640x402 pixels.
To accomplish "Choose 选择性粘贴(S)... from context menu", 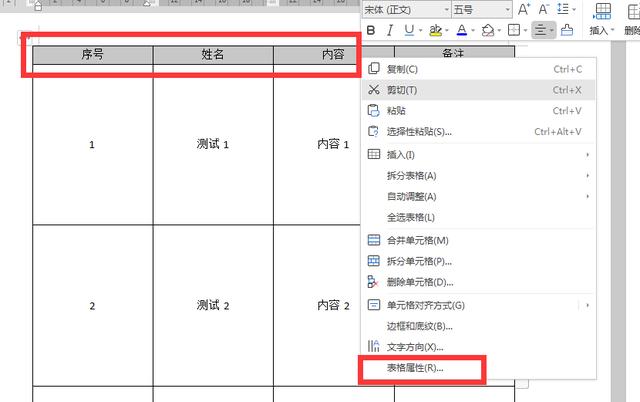I will pyautogui.click(x=478, y=131).
